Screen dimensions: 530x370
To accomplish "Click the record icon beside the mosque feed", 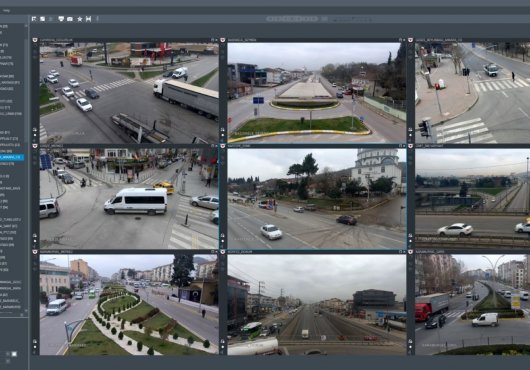I will coord(222,241).
